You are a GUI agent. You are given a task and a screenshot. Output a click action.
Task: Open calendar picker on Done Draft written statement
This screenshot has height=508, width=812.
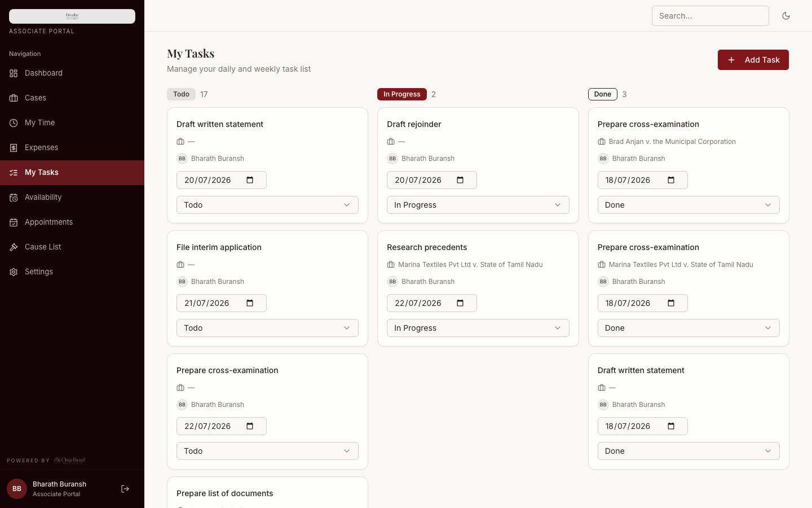pyautogui.click(x=671, y=426)
